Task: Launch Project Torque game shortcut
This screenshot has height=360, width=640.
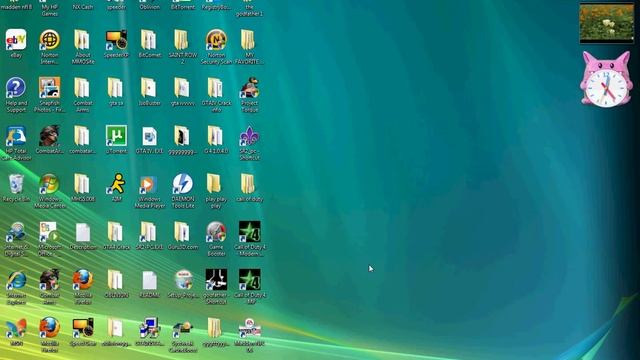Action: click(249, 88)
